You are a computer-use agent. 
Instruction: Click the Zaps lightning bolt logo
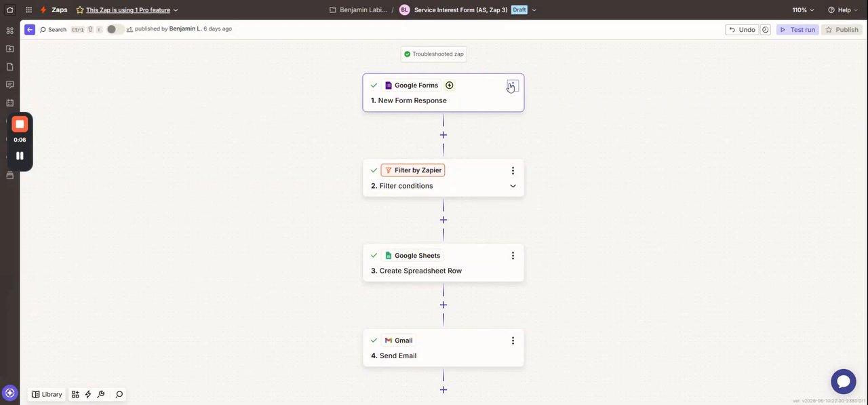click(x=43, y=10)
